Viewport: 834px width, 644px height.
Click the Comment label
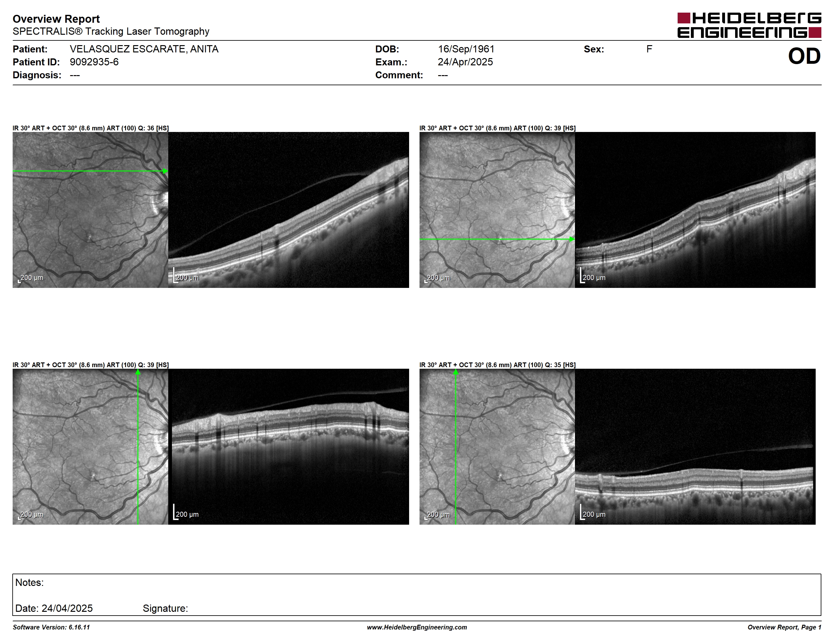pyautogui.click(x=399, y=75)
